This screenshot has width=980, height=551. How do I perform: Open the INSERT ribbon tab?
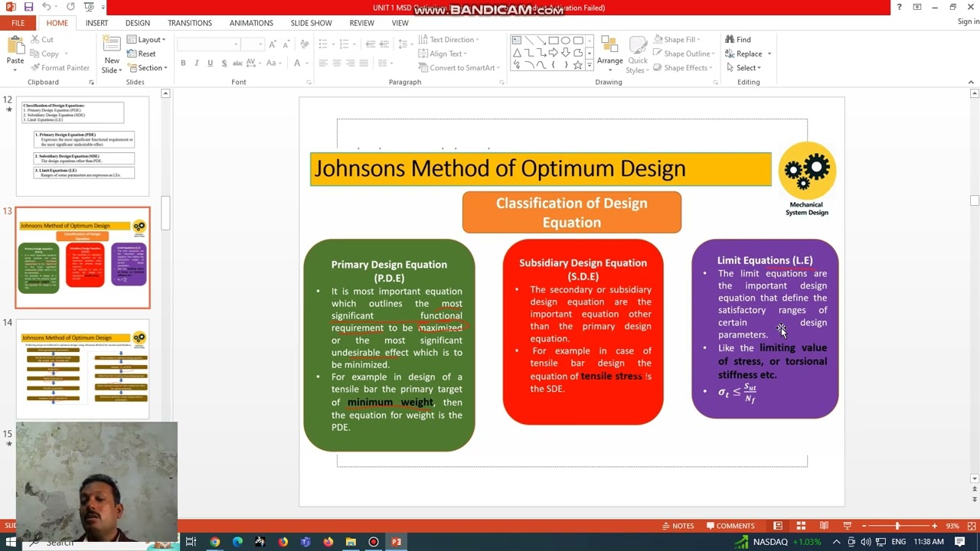click(x=96, y=23)
